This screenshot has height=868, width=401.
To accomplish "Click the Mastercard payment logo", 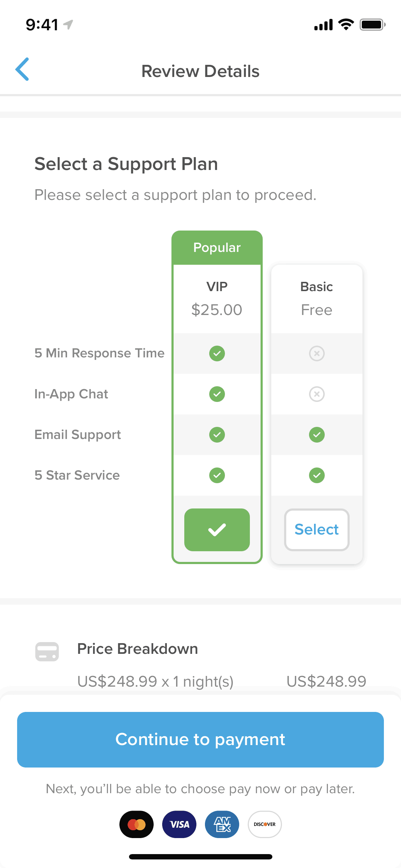I will click(137, 824).
